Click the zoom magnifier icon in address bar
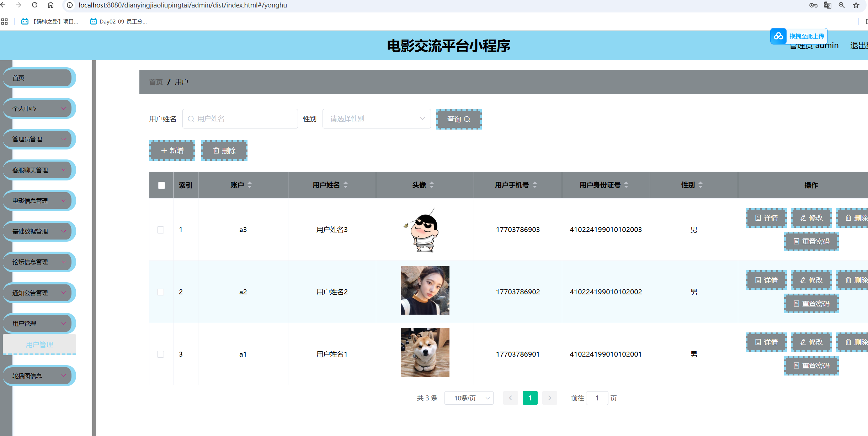 point(842,5)
